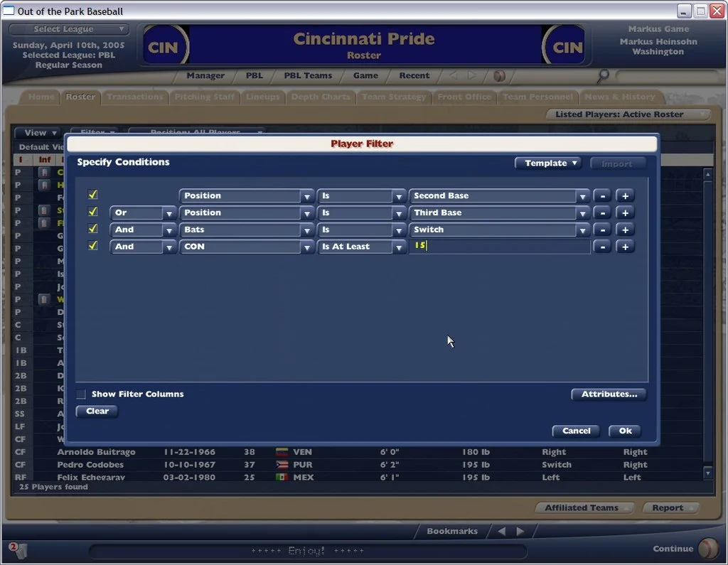Toggle the Bats Is Switch condition checkbox
Screen dimensions: 728x565
tap(92, 229)
